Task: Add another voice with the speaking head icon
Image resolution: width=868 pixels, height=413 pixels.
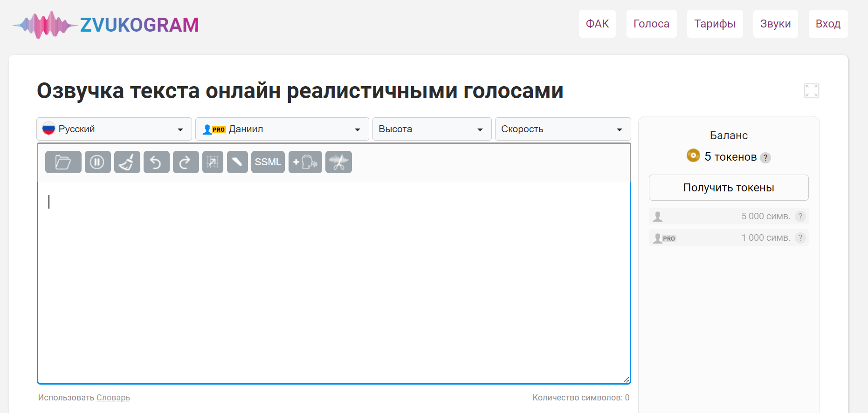Action: [x=305, y=162]
